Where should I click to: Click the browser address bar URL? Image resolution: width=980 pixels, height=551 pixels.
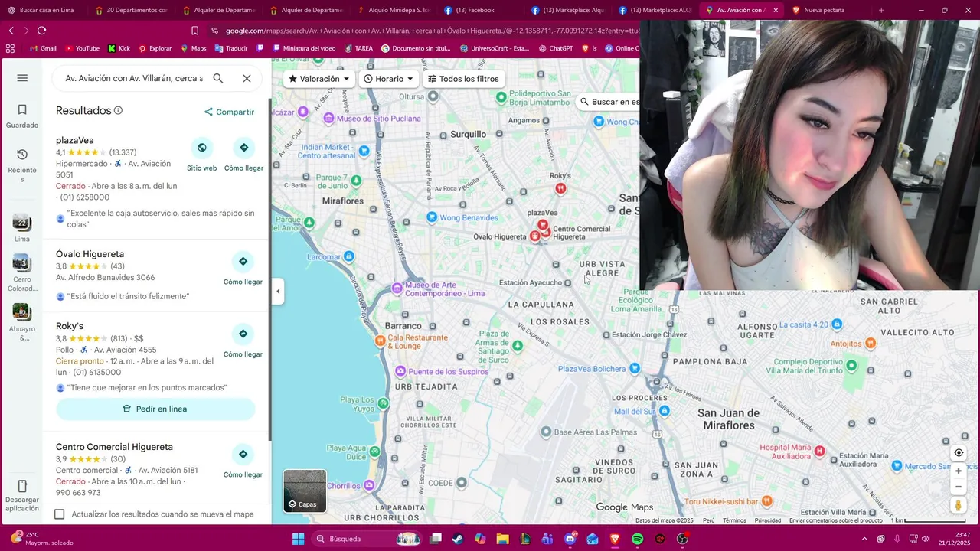[433, 31]
